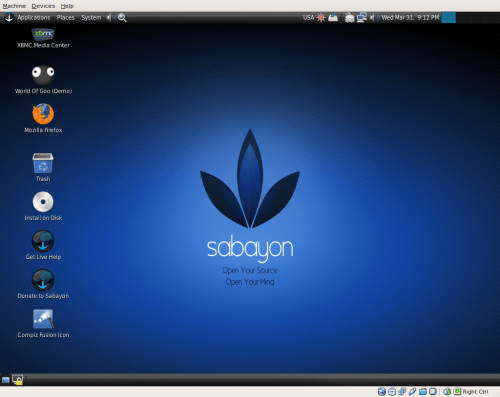Click the VirtualBox network status icon
This screenshot has width=500, height=397.
[402, 392]
